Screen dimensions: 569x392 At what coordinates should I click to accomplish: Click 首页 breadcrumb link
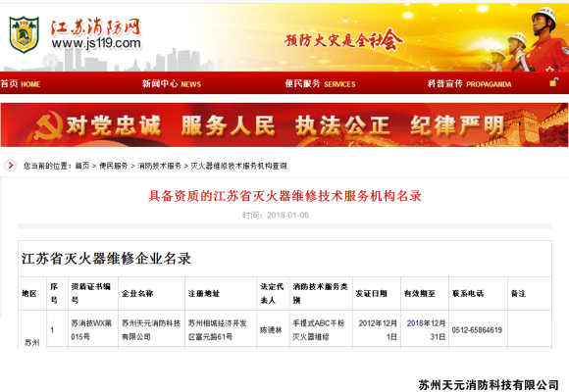coord(82,166)
